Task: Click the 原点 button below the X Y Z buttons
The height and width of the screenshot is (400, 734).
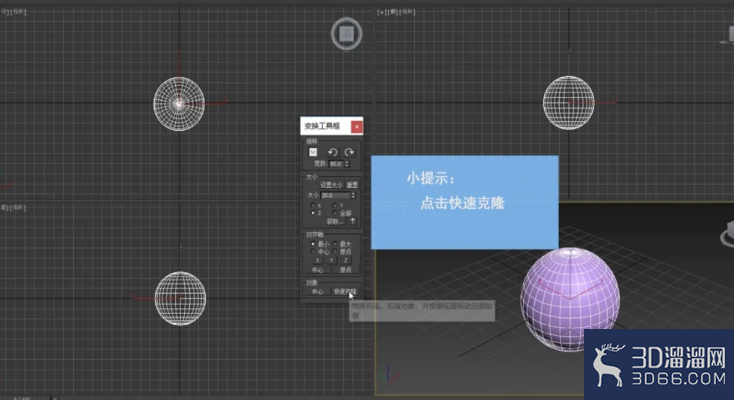Action: [345, 270]
